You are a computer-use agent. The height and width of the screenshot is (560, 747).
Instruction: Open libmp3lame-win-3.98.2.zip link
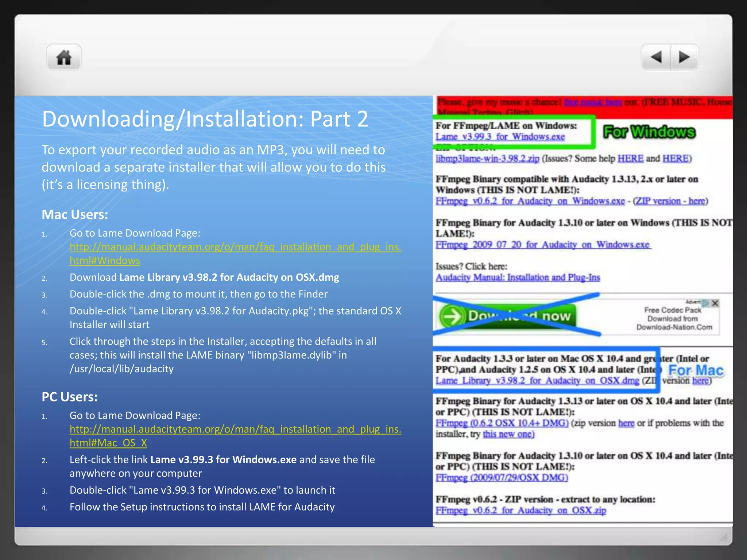pyautogui.click(x=487, y=159)
